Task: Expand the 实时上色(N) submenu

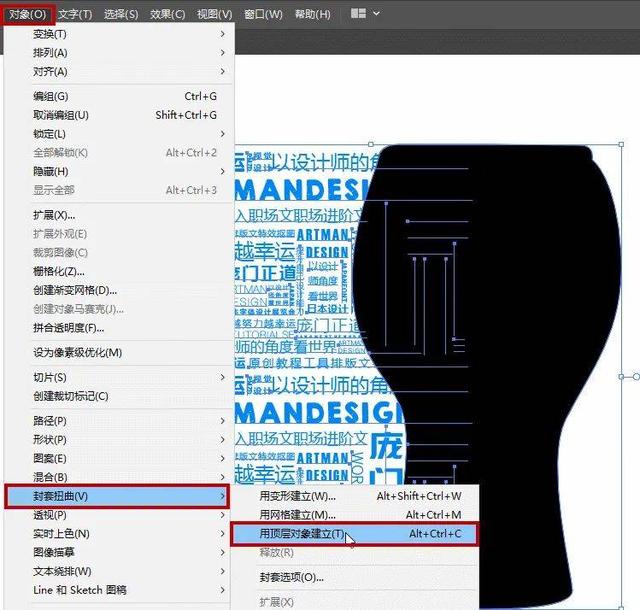Action: tap(118, 534)
